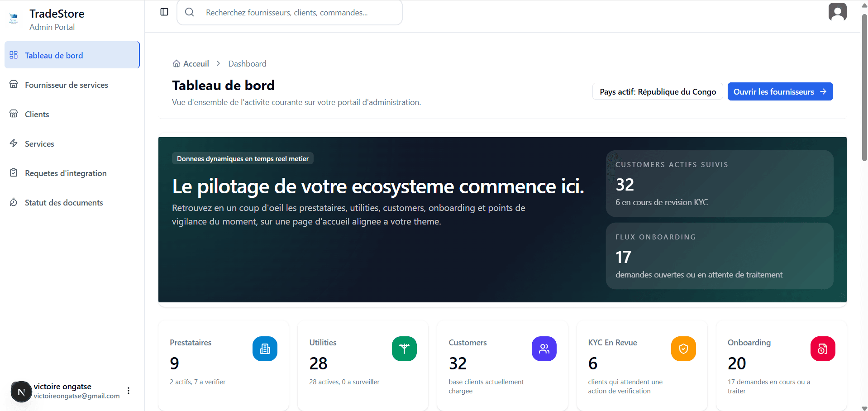Image resolution: width=868 pixels, height=411 pixels.
Task: Open the user profile avatar at top right
Action: [x=837, y=12]
